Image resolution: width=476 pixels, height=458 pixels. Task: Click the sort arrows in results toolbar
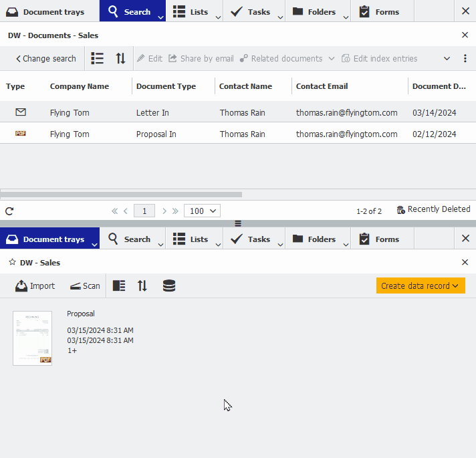pos(120,58)
